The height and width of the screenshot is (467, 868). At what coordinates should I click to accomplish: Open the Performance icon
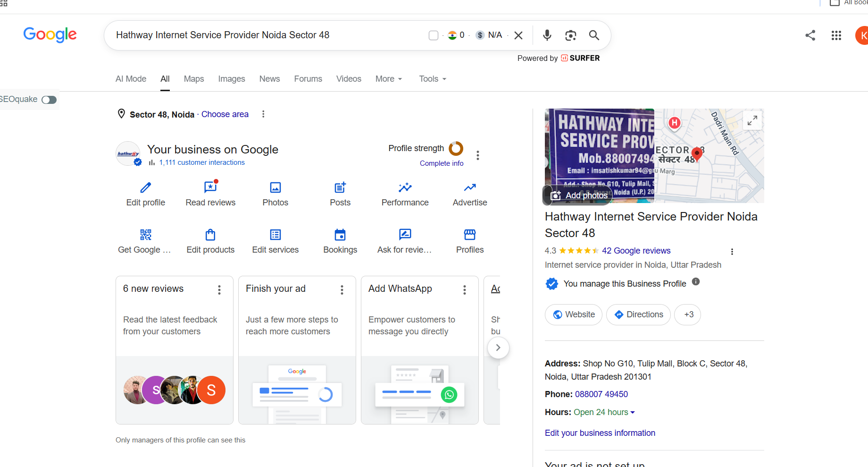click(405, 187)
